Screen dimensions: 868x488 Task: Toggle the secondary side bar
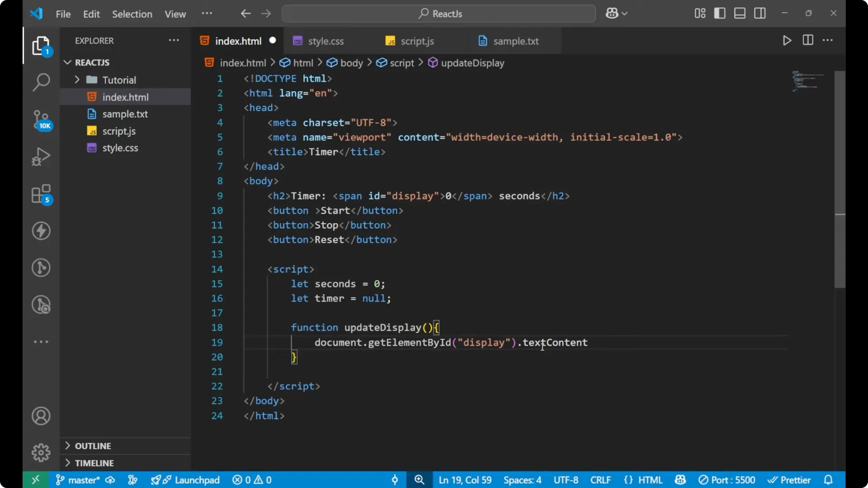[x=760, y=13]
